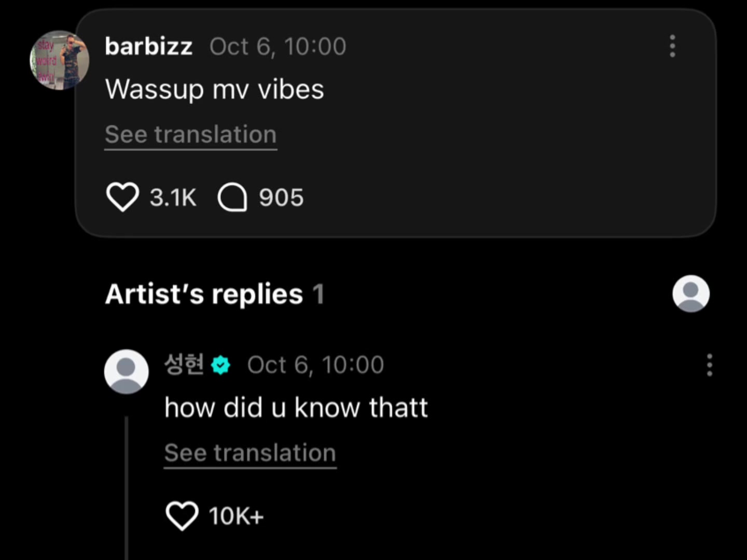Viewport: 747px width, 560px height.
Task: Click the 3.1K likes count
Action: coord(173,198)
